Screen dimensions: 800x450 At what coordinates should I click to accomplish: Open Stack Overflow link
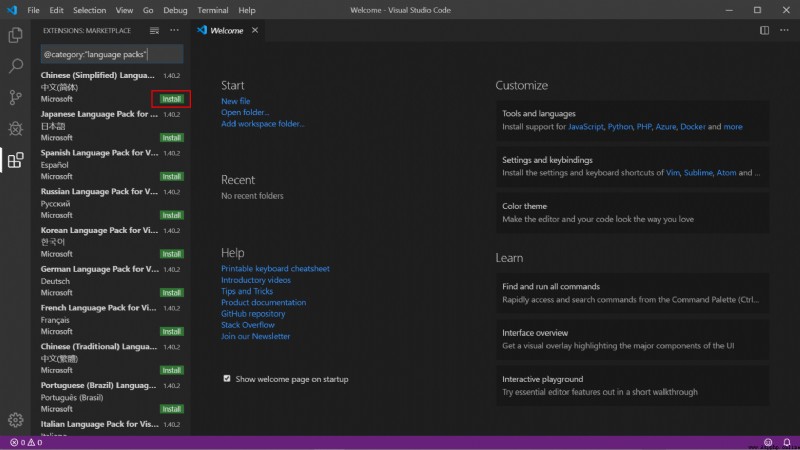[x=247, y=325]
